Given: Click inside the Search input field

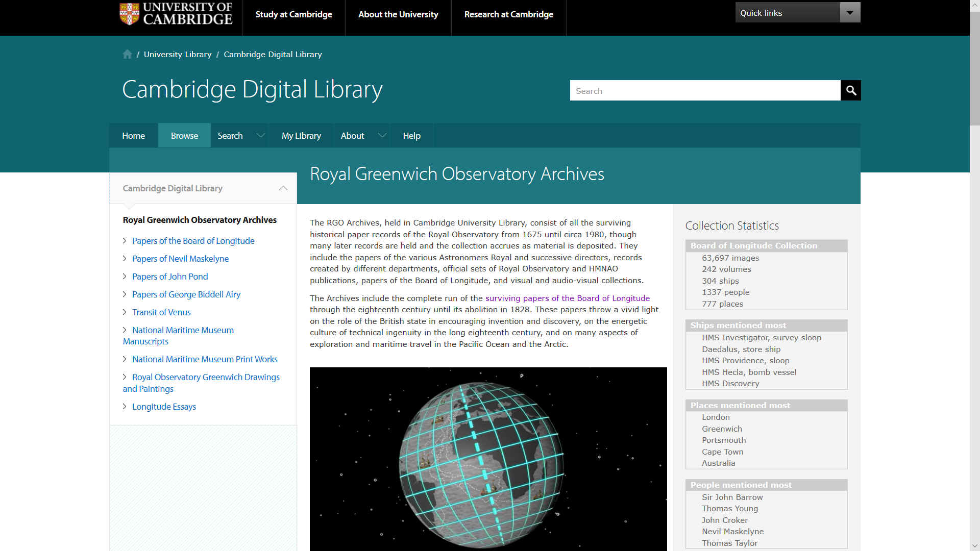Looking at the screenshot, I should tap(705, 90).
